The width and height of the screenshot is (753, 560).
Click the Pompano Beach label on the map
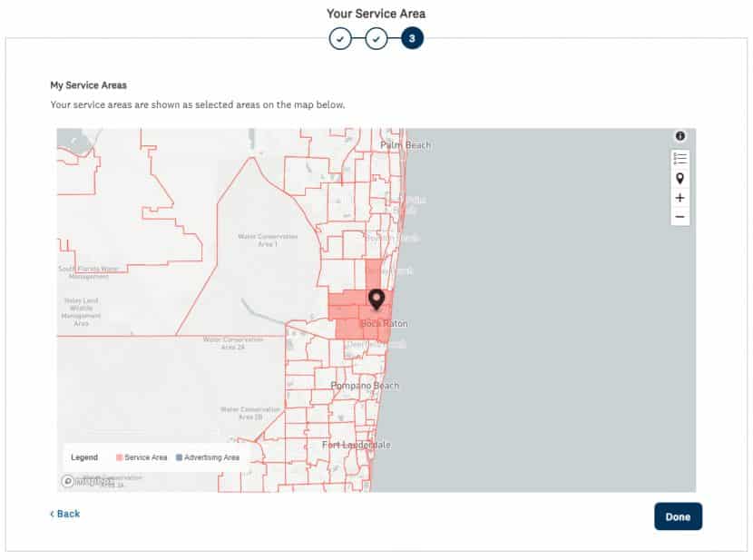365,386
